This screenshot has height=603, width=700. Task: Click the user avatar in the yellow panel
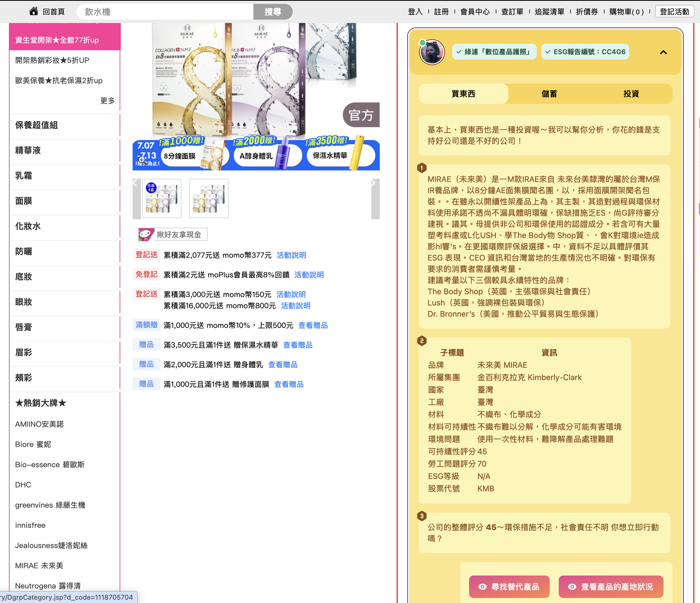pyautogui.click(x=432, y=52)
